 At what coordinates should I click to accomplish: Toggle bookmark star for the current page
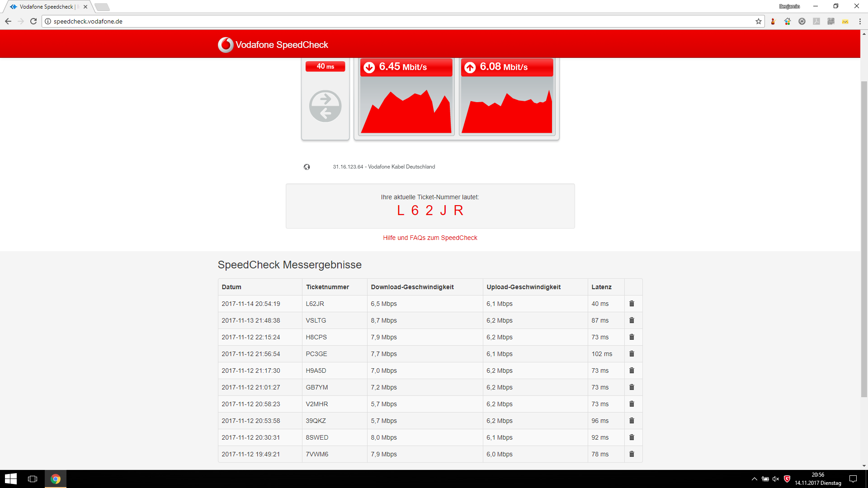point(759,21)
